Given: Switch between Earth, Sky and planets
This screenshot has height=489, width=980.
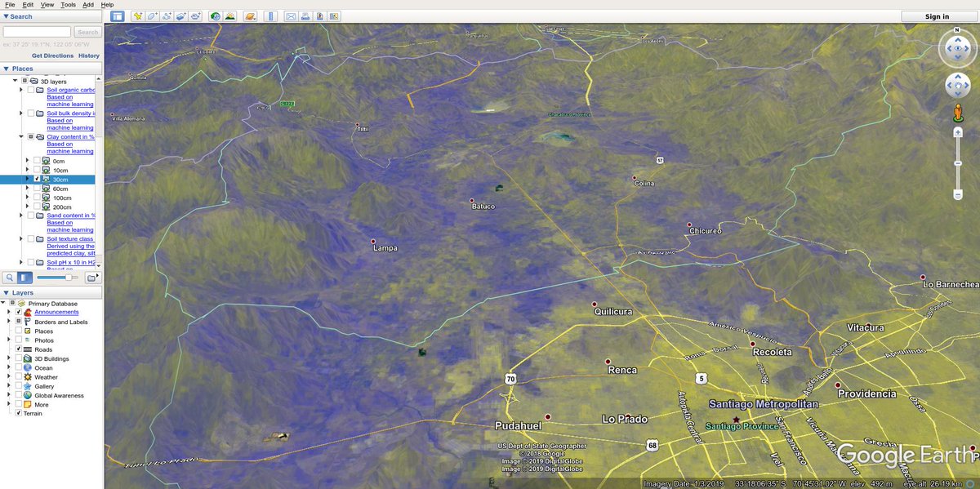Looking at the screenshot, I should (x=250, y=16).
